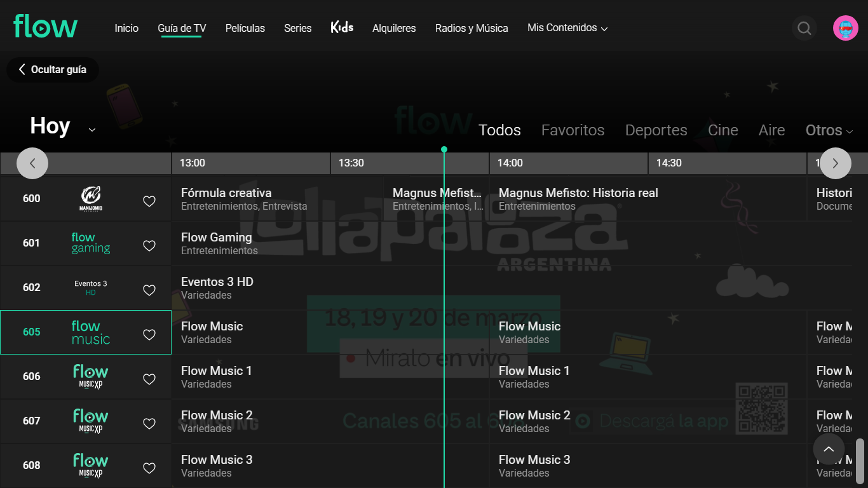Viewport: 868px width, 488px height.
Task: Favorite channel 605 Flow Music heart
Action: (x=149, y=335)
